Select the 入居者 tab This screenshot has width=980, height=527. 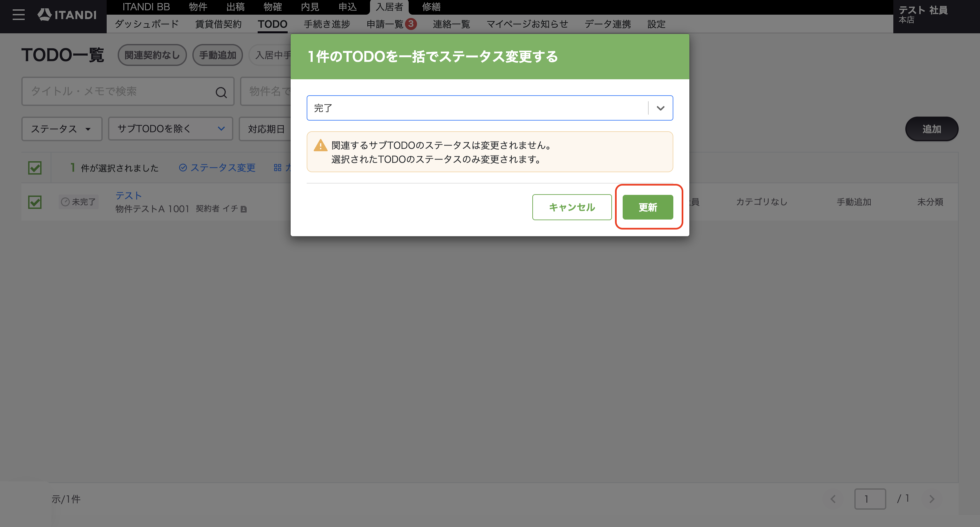click(389, 7)
